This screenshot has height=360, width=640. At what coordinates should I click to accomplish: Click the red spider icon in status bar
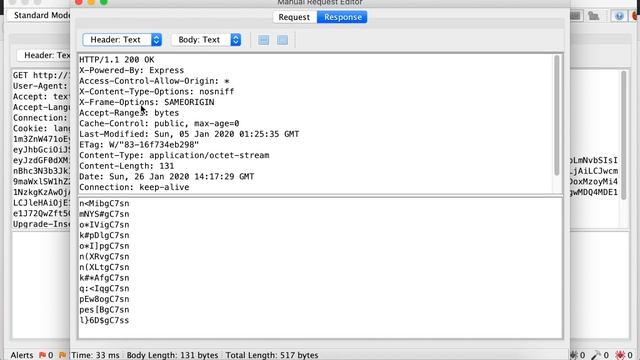pos(620,355)
